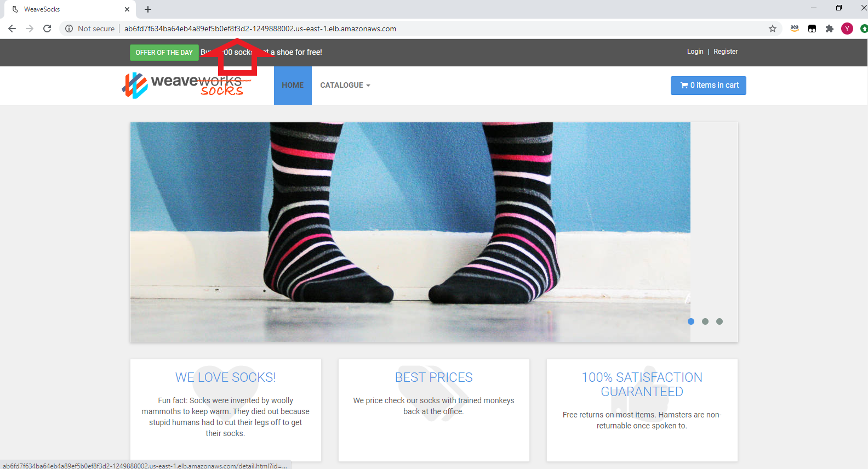Go to the HOME menu item
The image size is (868, 469).
pos(293,86)
